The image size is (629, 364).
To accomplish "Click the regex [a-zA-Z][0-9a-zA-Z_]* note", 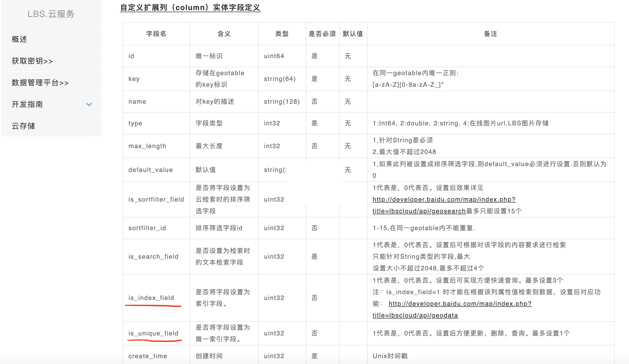I will point(408,85).
